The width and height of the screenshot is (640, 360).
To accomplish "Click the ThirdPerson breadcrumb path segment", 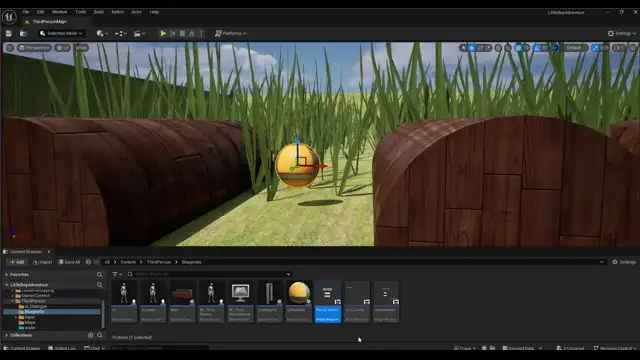I will (x=159, y=262).
